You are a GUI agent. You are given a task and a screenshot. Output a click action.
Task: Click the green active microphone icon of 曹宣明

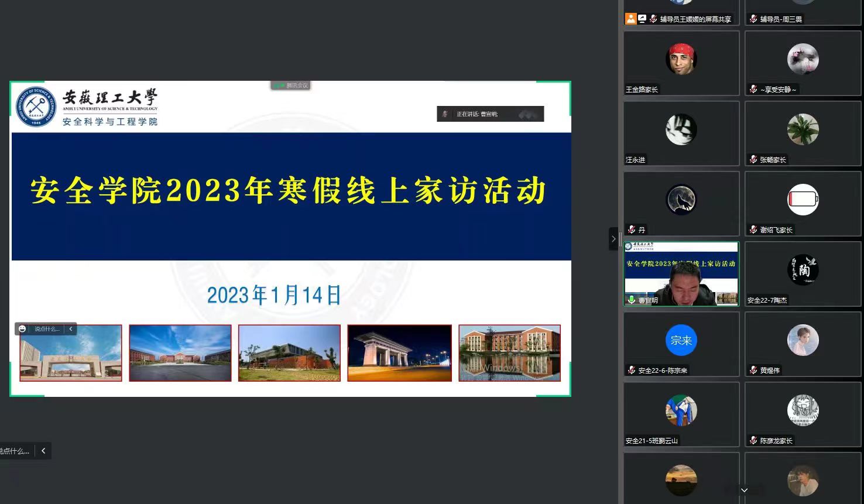pos(631,300)
